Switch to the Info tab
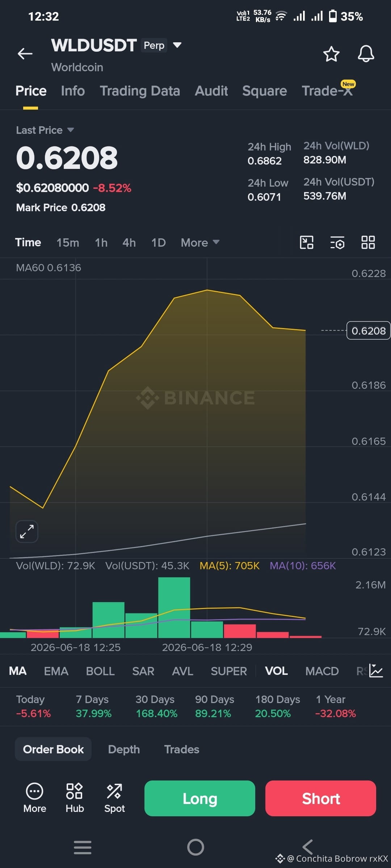 [73, 91]
